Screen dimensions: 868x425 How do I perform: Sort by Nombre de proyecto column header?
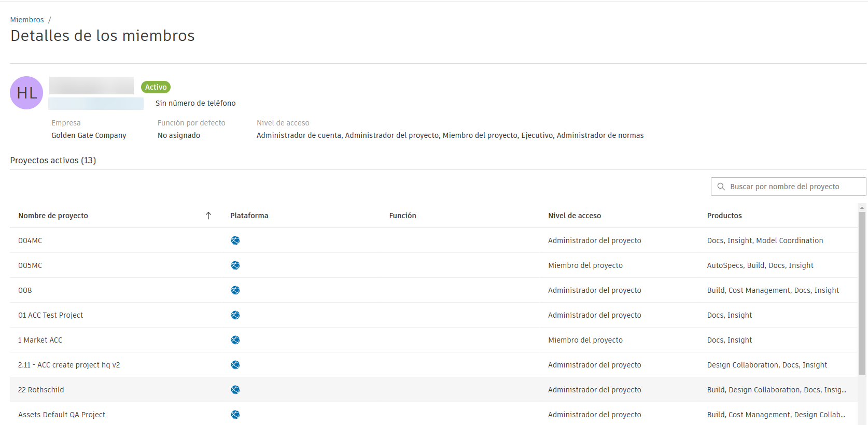click(53, 216)
